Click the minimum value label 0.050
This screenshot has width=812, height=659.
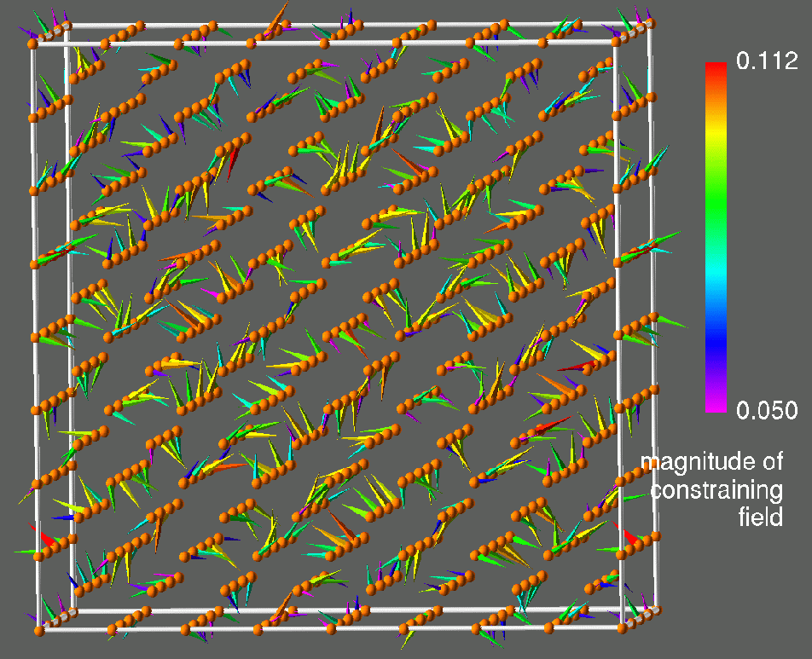click(767, 410)
